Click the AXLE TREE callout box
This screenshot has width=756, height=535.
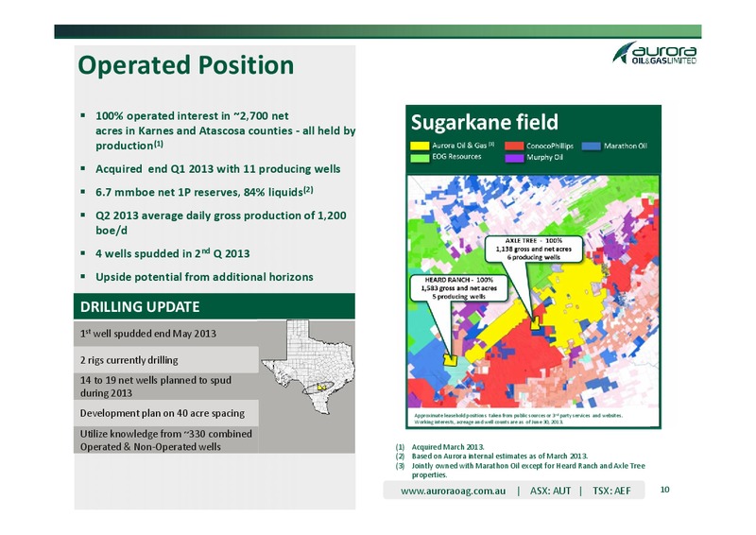click(533, 249)
